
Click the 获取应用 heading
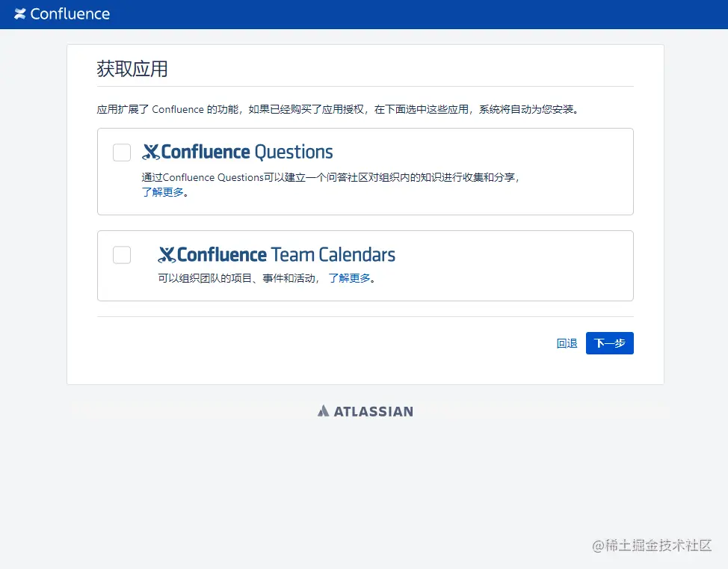point(132,69)
